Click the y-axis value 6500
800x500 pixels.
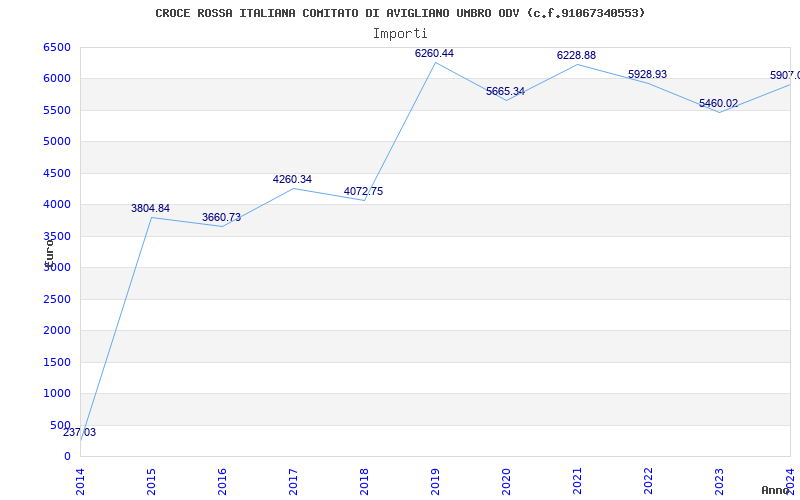tap(57, 47)
